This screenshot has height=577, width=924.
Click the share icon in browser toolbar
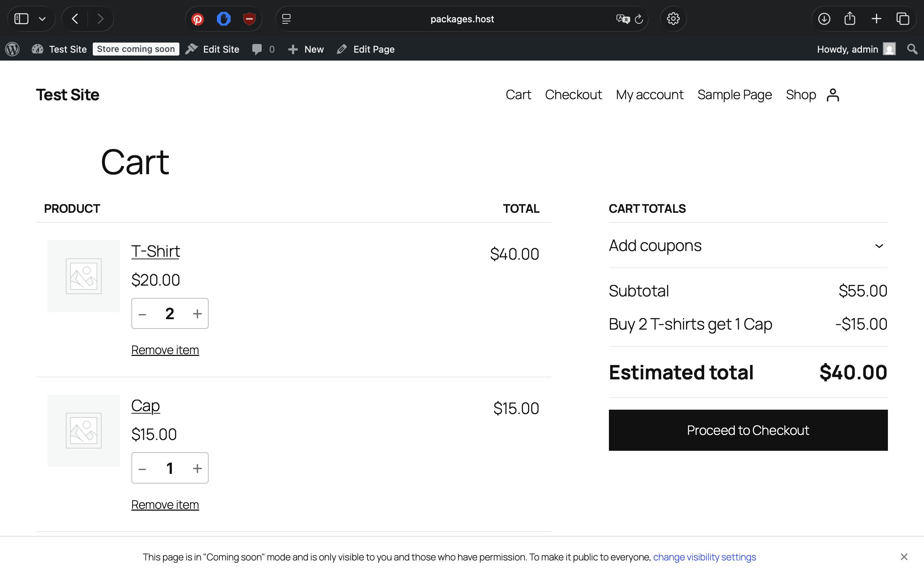pyautogui.click(x=850, y=19)
